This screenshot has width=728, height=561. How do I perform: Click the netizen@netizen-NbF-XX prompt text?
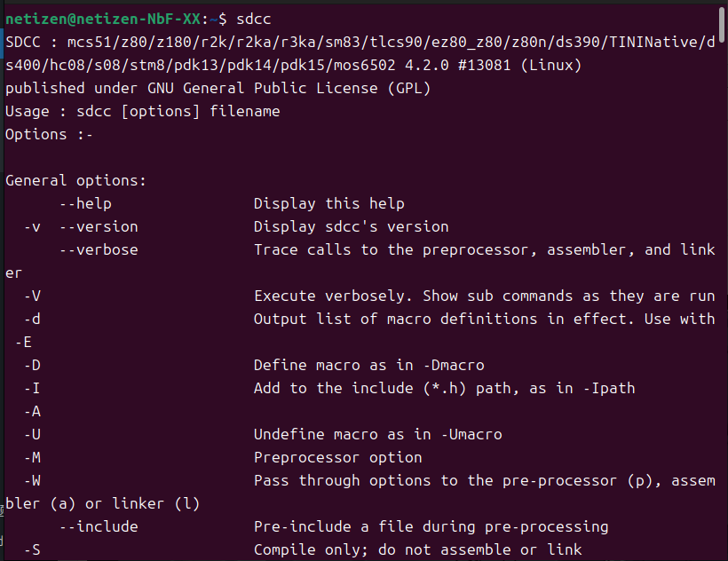[x=103, y=19]
